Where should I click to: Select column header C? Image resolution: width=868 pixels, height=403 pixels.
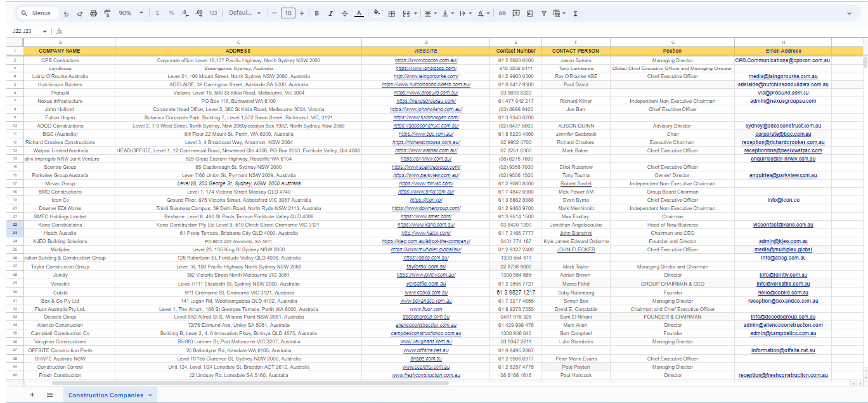[238, 42]
